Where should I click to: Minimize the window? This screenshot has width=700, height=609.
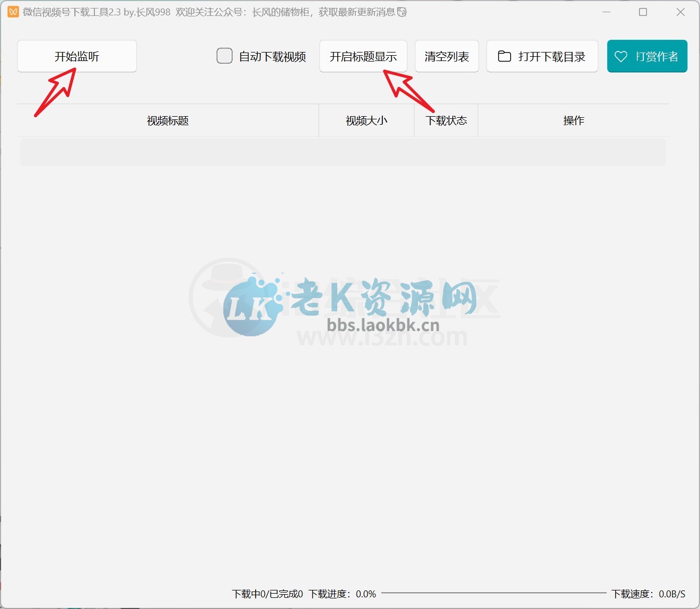click(x=607, y=12)
